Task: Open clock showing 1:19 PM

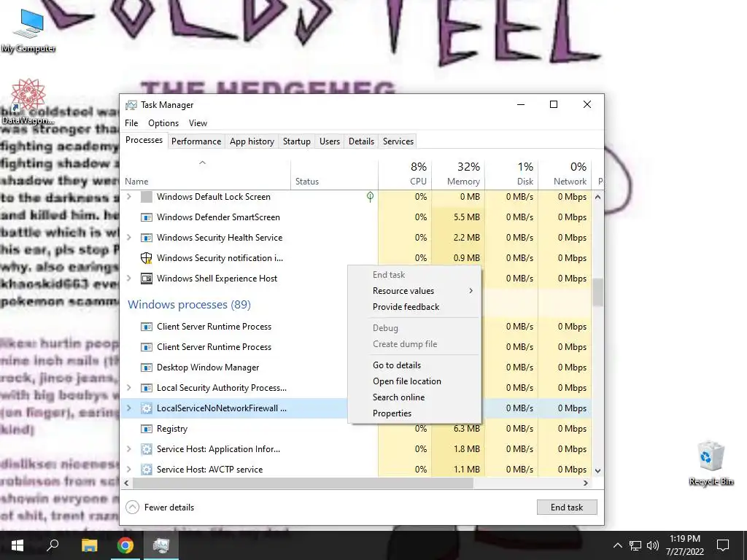Action: coord(684,545)
